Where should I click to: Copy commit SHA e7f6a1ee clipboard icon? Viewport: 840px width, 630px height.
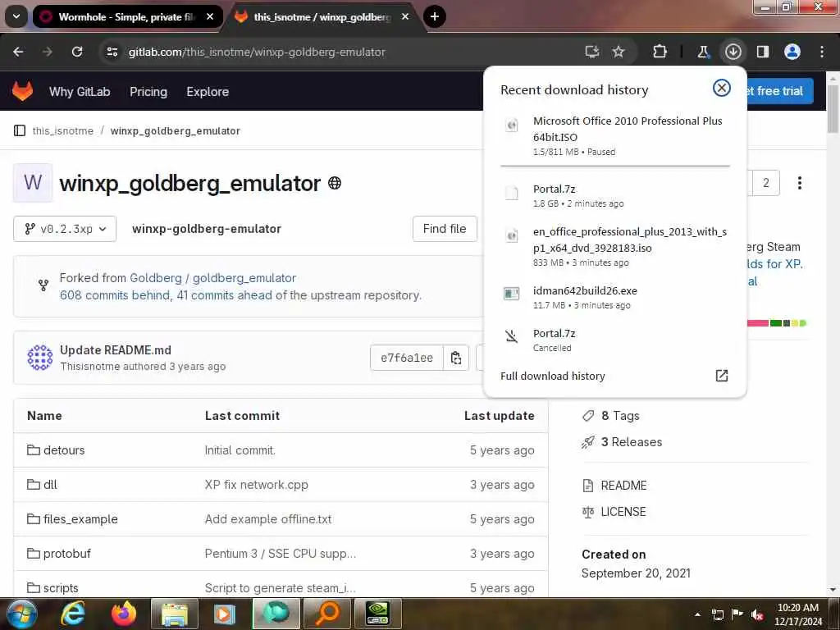point(456,358)
